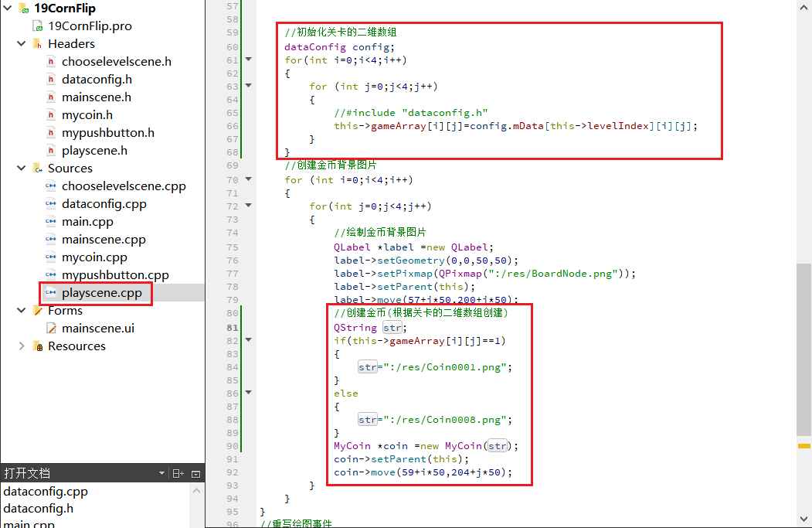Click the yellow marker on editor scrollbar
Viewport: 812px width, 528px height.
pos(804,445)
